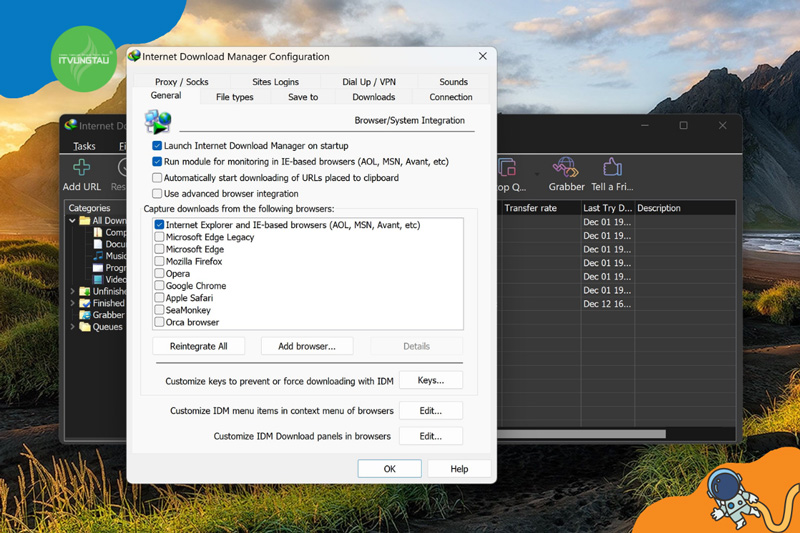Click the All Downloads folder icon
The height and width of the screenshot is (533, 800).
(x=85, y=220)
